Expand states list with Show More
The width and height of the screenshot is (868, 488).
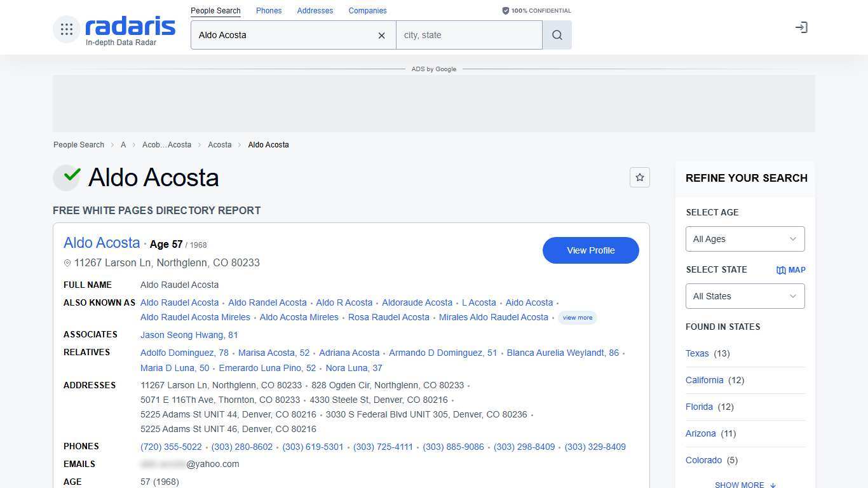(x=745, y=484)
